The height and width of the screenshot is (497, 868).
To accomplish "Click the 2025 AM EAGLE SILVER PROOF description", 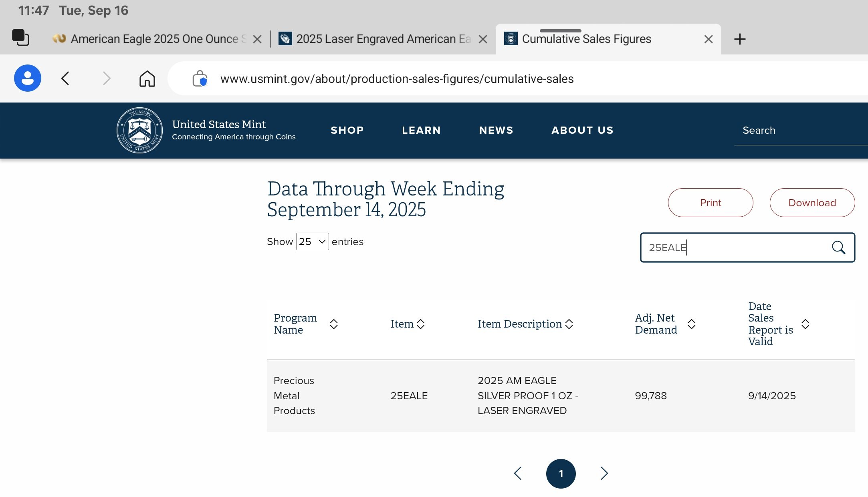I will pyautogui.click(x=528, y=396).
